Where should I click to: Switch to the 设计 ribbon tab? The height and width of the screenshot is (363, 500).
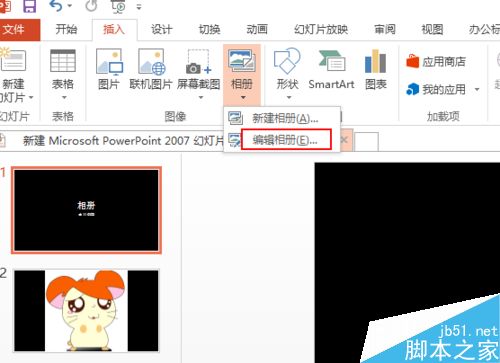[x=162, y=30]
